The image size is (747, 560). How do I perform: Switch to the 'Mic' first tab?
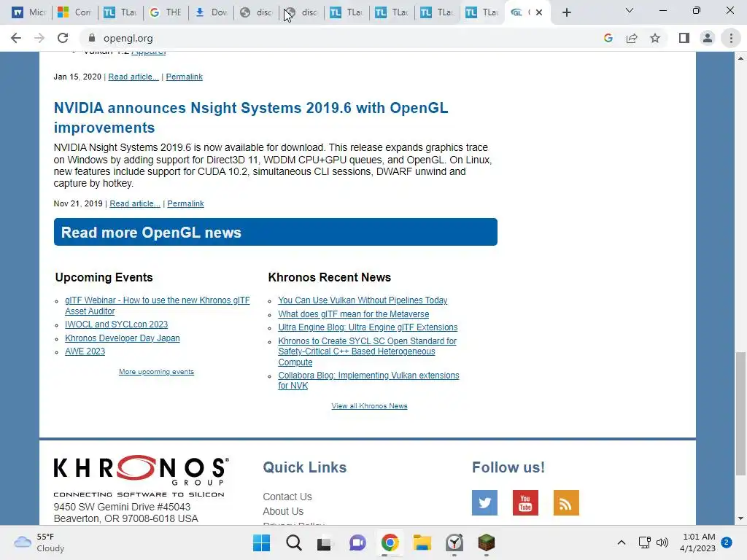28,12
